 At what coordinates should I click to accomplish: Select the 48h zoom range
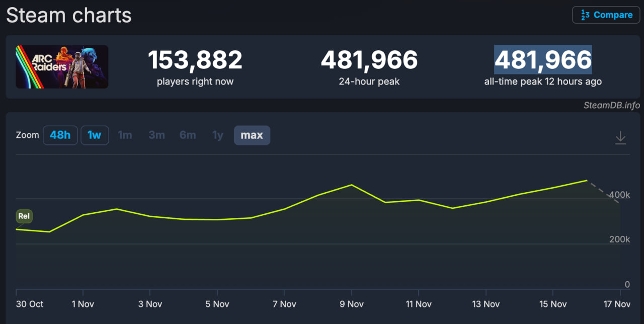[x=60, y=135]
